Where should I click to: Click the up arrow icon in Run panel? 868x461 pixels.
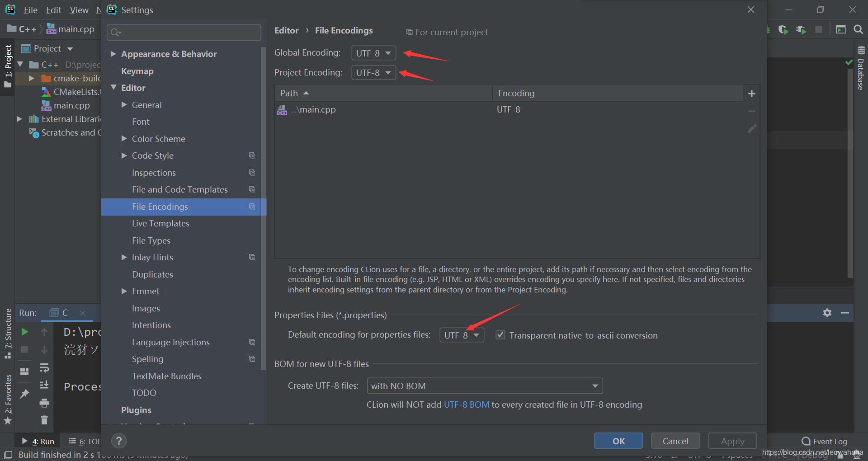coord(44,332)
